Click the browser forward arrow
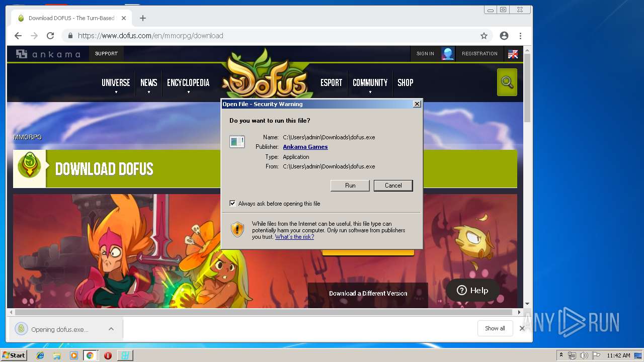Viewport: 644px width, 362px height. (x=34, y=36)
